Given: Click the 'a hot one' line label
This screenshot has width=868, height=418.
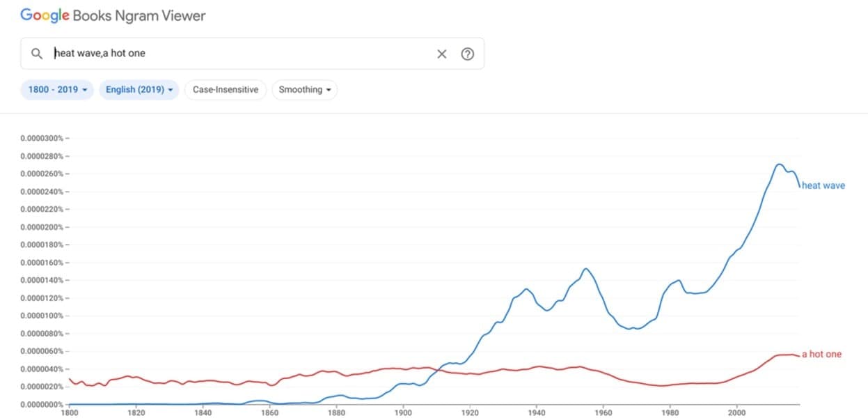Looking at the screenshot, I should click(821, 354).
